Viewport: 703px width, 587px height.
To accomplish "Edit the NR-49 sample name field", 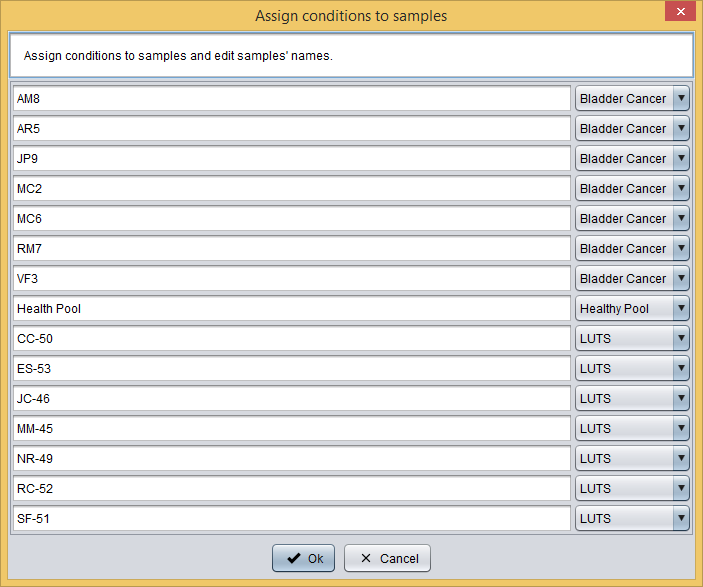I will click(x=291, y=459).
